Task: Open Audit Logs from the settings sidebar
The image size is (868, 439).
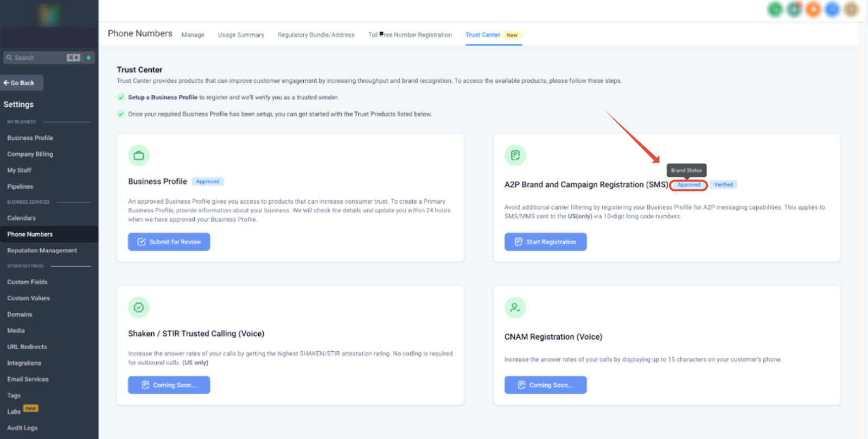Action: pos(22,428)
